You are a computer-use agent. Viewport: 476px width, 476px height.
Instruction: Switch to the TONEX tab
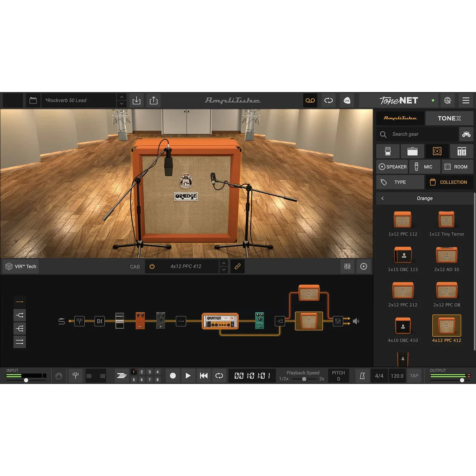click(x=449, y=118)
